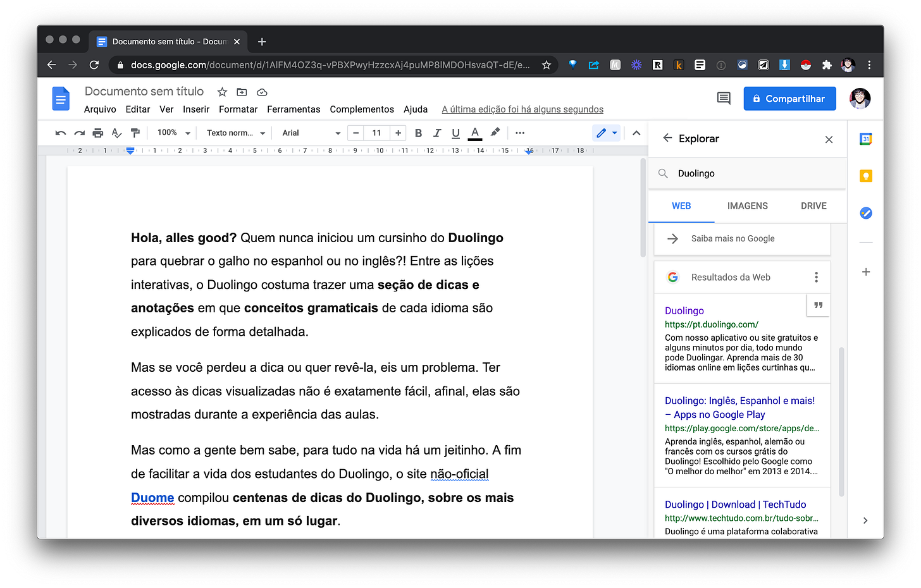
Task: Open Chrome extensions puzzle icon
Action: click(827, 64)
